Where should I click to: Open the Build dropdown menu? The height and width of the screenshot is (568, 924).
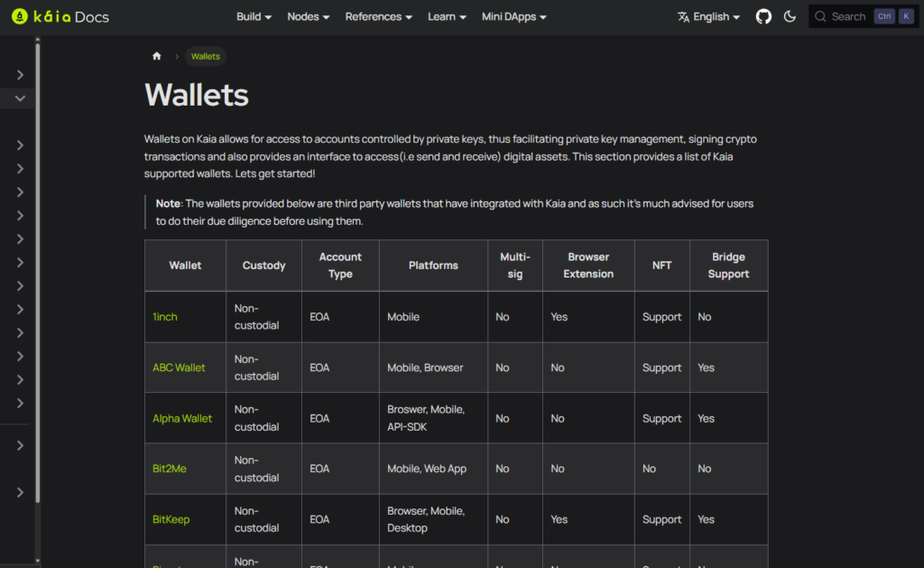[x=254, y=16]
